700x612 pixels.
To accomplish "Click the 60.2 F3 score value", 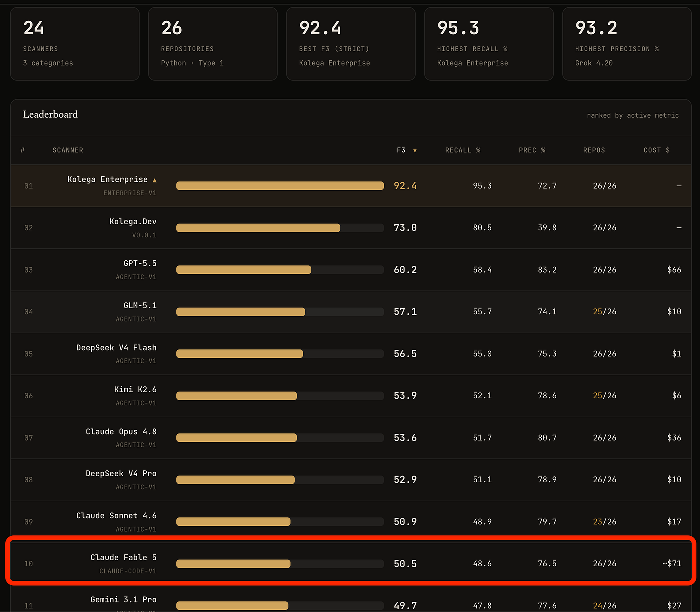I will 405,270.
